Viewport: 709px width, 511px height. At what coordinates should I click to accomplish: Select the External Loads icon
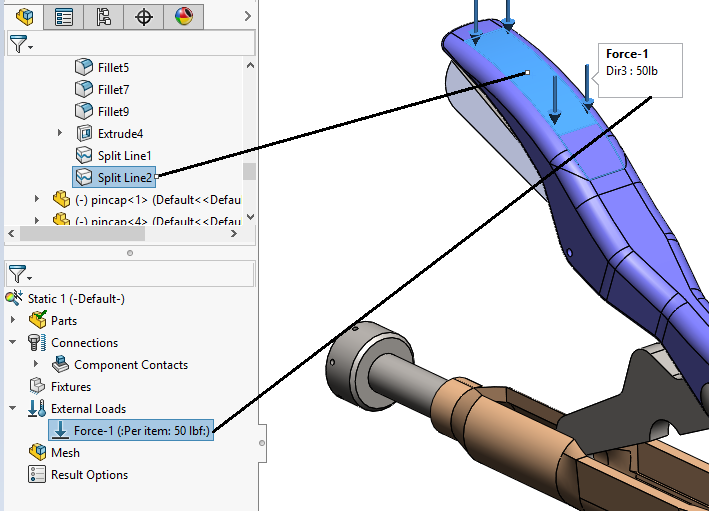point(37,408)
